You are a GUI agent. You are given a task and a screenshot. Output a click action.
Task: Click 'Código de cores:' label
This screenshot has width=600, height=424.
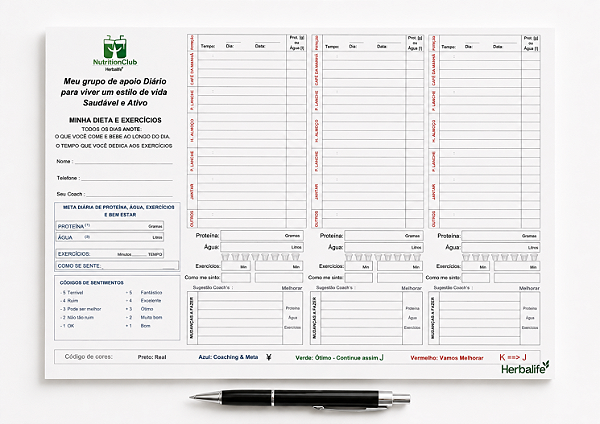pos(89,357)
